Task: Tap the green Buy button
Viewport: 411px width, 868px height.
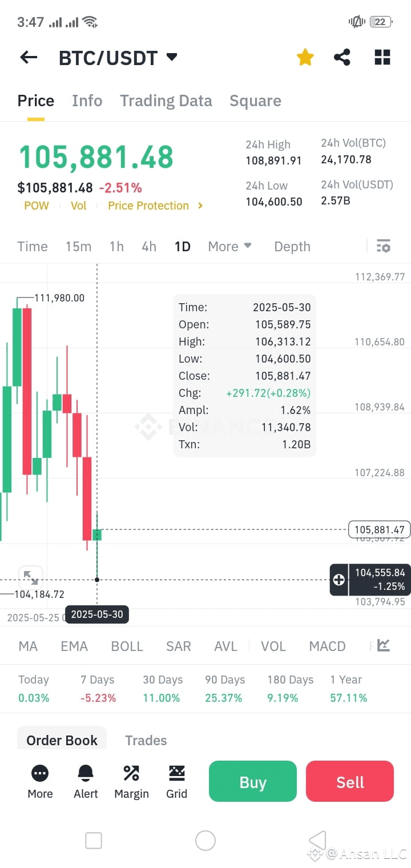Action: pos(253,781)
